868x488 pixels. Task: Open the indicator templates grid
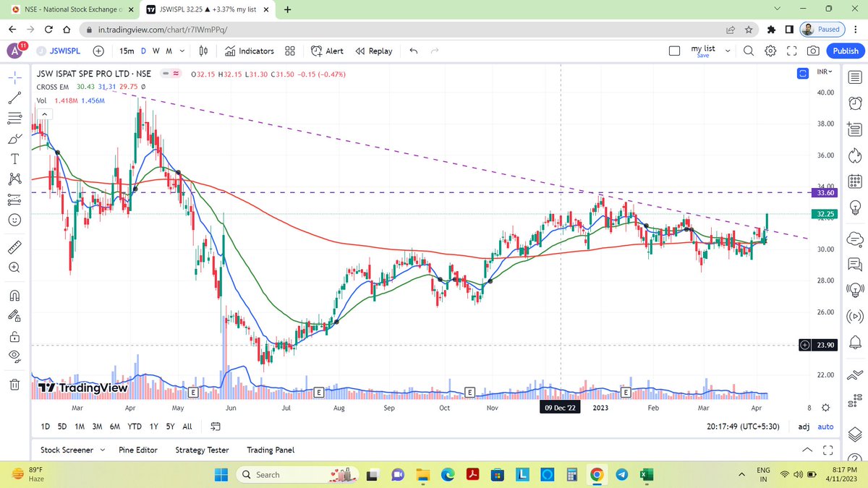coord(290,51)
